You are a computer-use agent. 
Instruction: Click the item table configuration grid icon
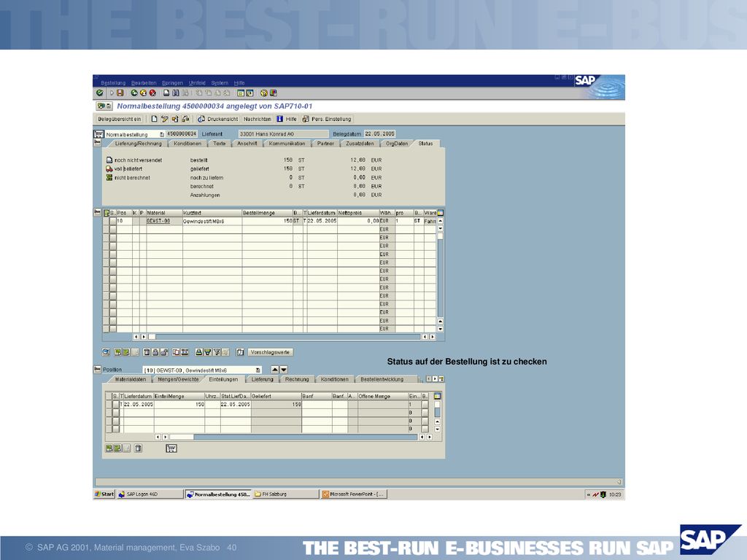[x=441, y=213]
